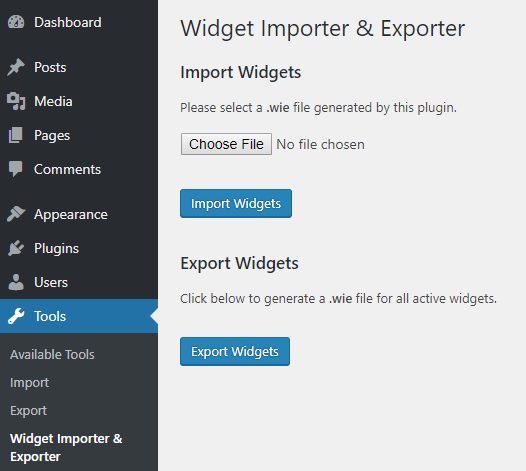
Task: Select Available Tools submenu link
Action: point(52,355)
